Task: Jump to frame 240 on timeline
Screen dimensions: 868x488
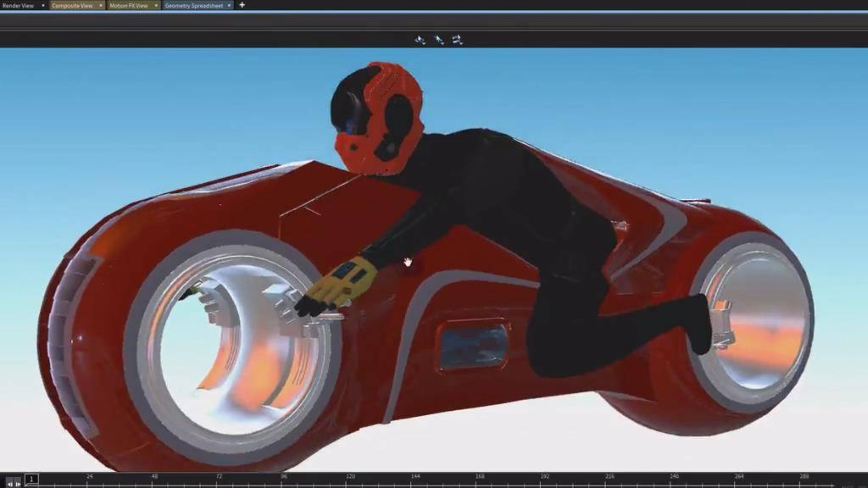Action: tap(675, 477)
